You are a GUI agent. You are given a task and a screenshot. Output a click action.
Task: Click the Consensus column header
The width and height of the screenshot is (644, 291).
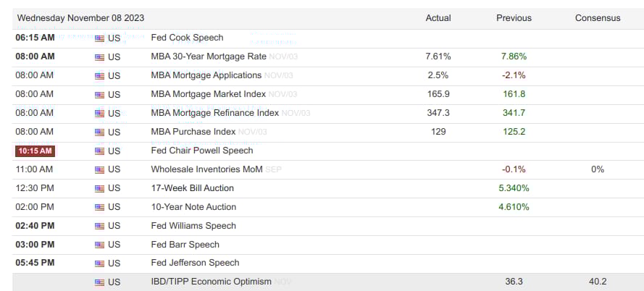point(597,18)
